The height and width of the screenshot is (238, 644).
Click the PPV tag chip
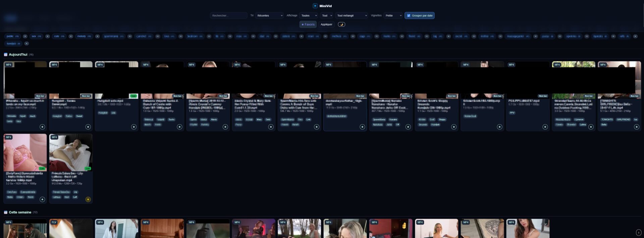point(512,113)
